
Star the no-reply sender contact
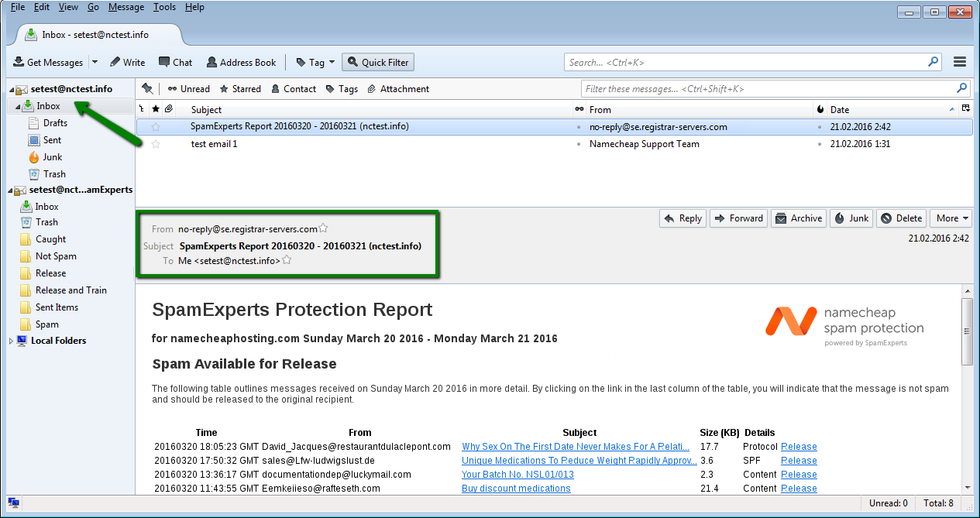324,228
